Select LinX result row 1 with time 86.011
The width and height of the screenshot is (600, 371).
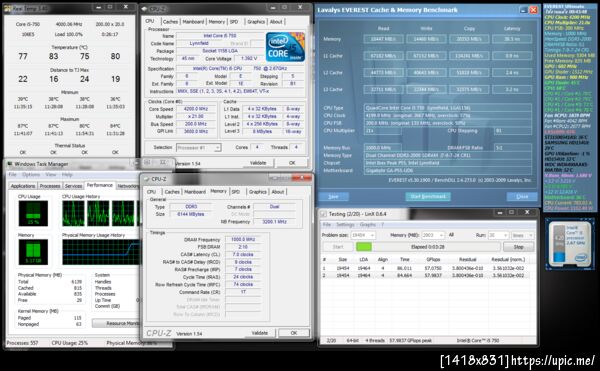pyautogui.click(x=426, y=268)
